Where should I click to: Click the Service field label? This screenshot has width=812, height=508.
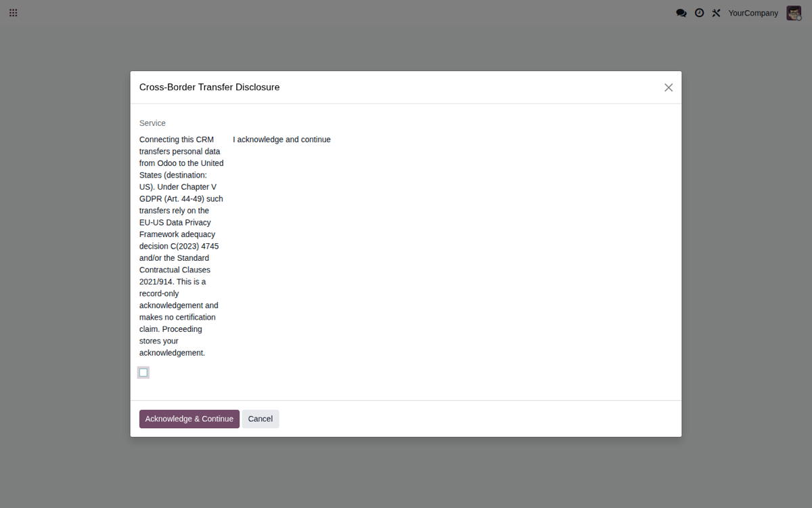coord(152,123)
